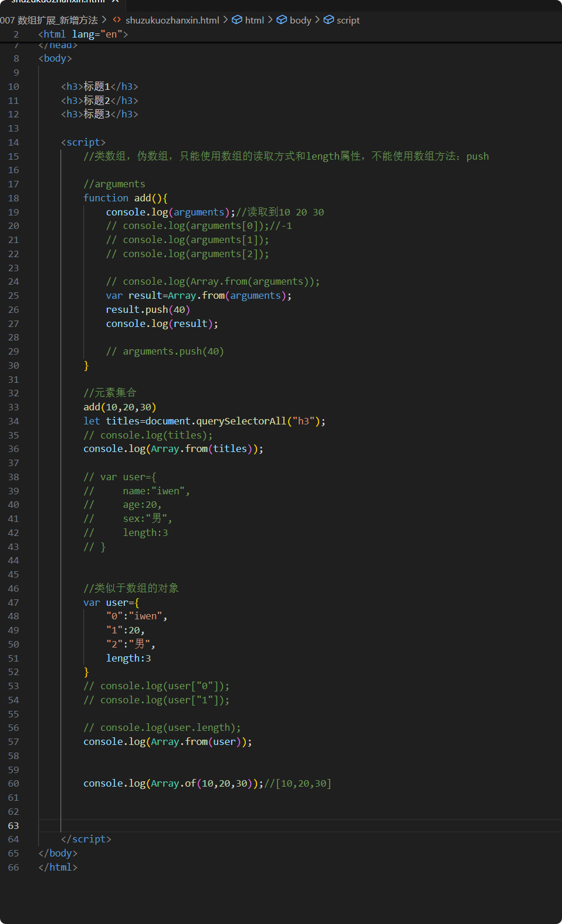This screenshot has width=562, height=924.
Task: Select line 45 via its line number
Action: (x=13, y=575)
